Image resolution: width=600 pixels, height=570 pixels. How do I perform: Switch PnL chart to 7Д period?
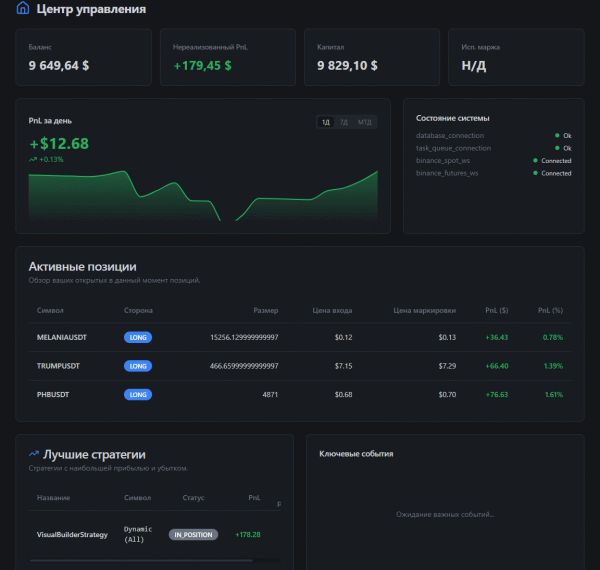coord(344,122)
